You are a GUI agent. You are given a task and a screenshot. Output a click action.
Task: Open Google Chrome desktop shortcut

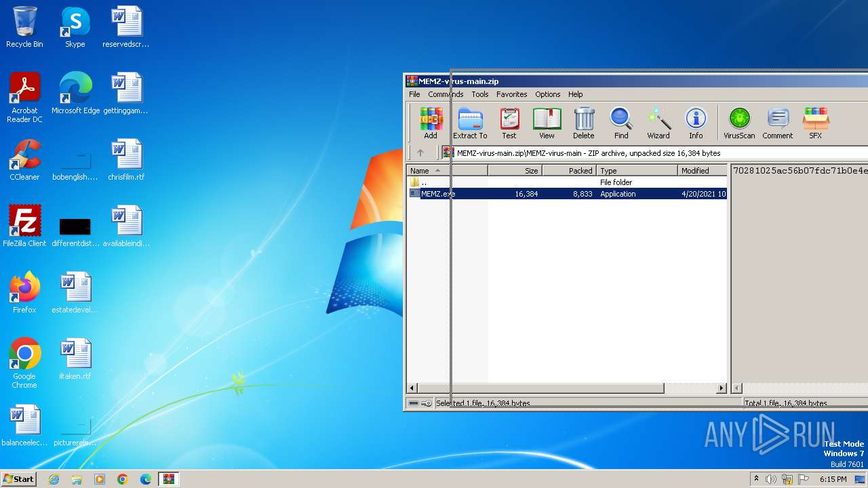[x=24, y=363]
